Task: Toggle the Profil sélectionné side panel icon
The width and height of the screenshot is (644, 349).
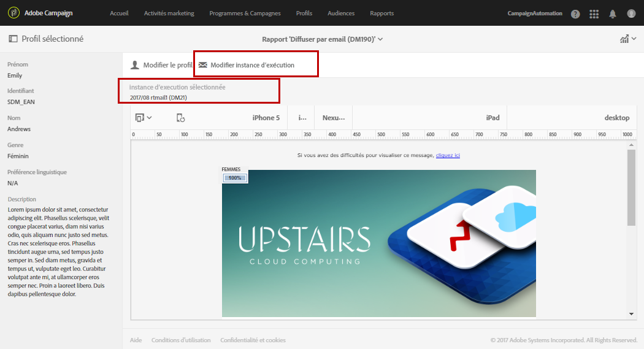Action: (13, 39)
